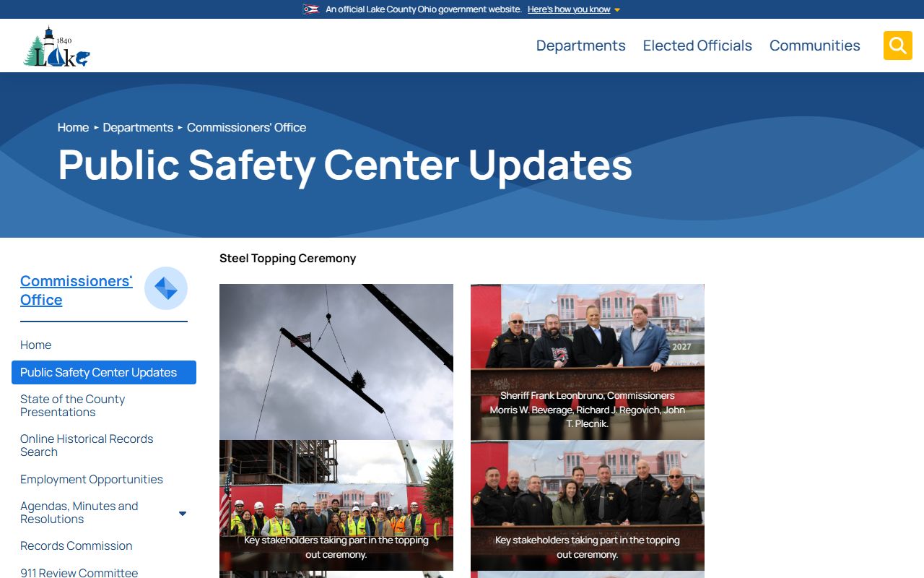Open Commissioners' Office sidebar heading link

pyautogui.click(x=77, y=290)
